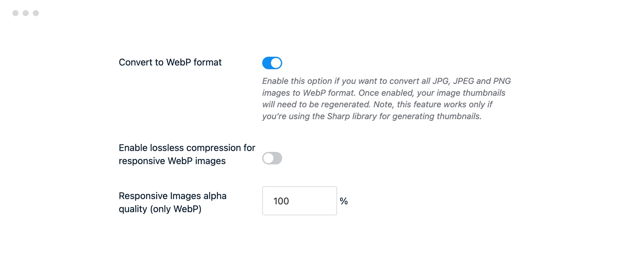The height and width of the screenshot is (267, 644).
Task: Toggle the Convert to WebP format switch off
Action: tap(272, 63)
